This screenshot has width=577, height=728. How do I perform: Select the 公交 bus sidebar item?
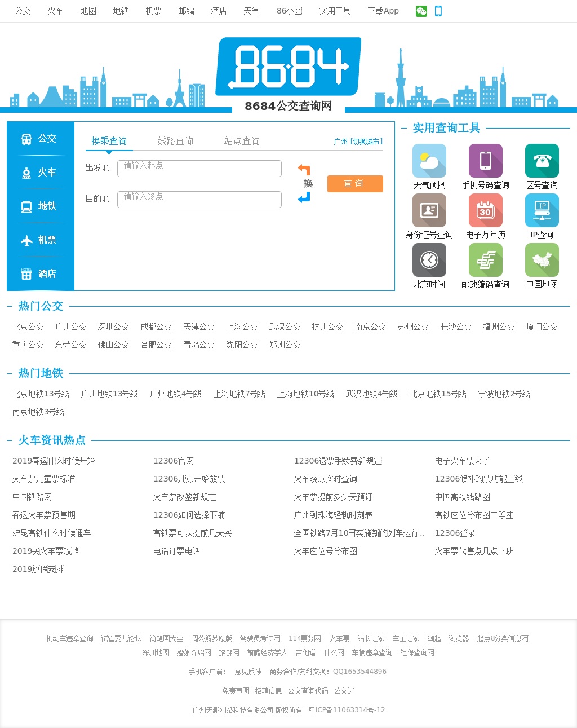click(x=41, y=138)
